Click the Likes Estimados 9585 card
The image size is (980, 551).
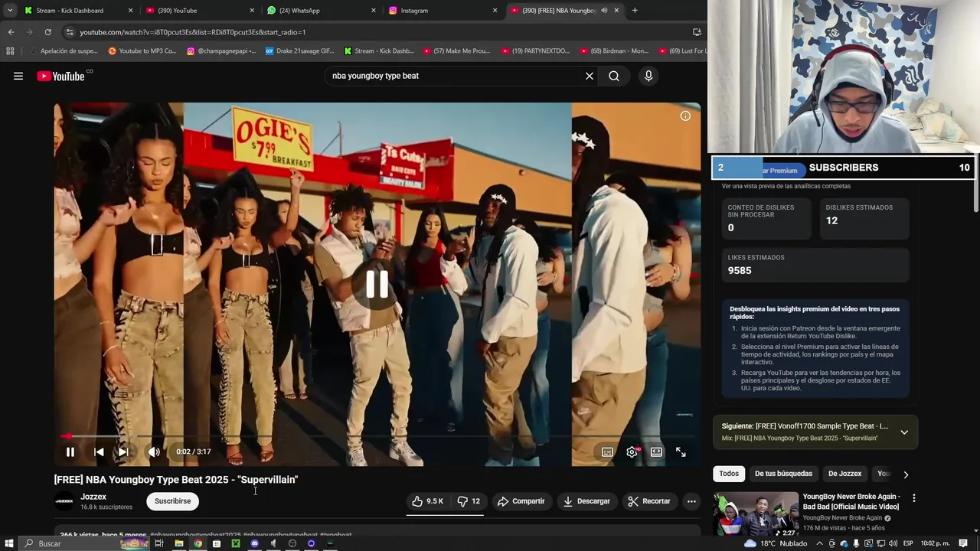(x=815, y=266)
